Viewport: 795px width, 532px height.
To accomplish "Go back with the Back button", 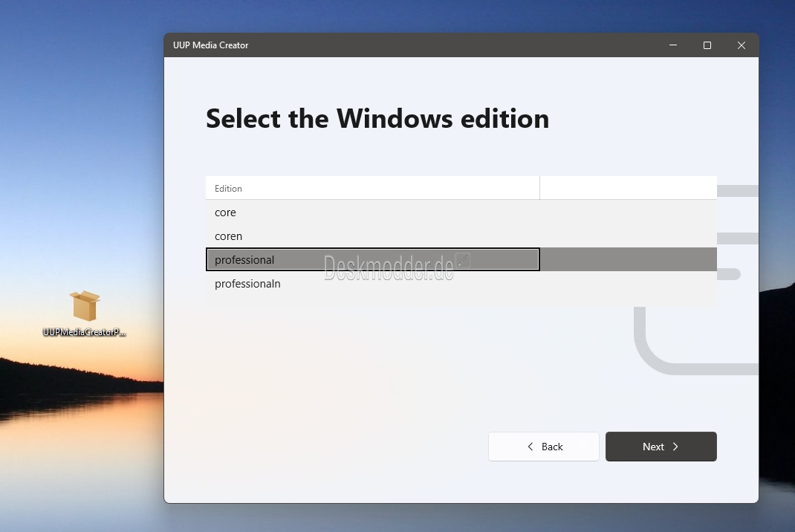I will click(544, 447).
